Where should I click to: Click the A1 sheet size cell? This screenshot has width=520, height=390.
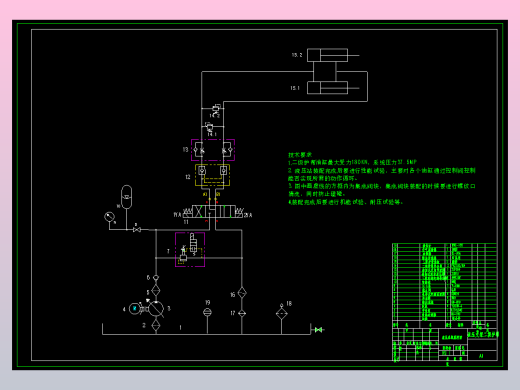(481, 356)
